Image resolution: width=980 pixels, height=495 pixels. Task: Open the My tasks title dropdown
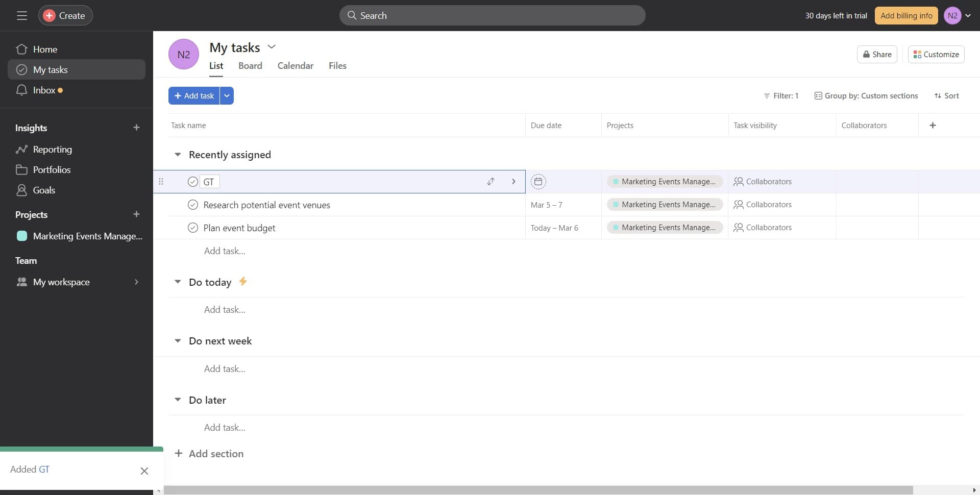click(272, 46)
